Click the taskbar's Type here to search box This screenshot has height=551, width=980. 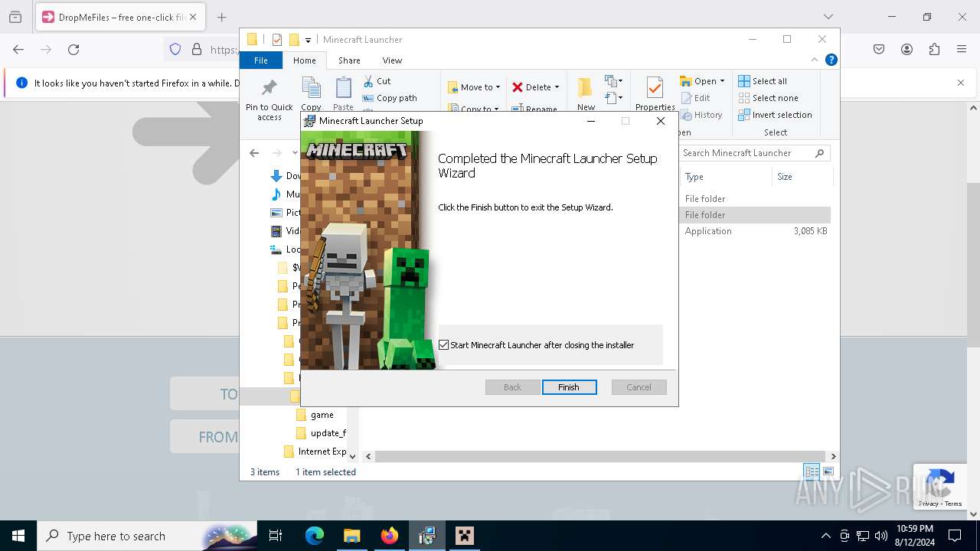pyautogui.click(x=147, y=536)
